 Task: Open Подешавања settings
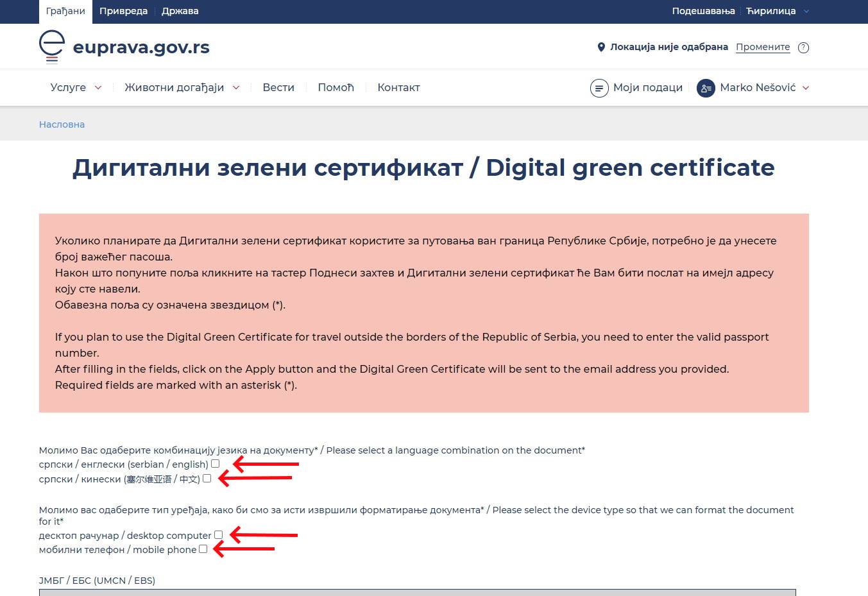(703, 11)
